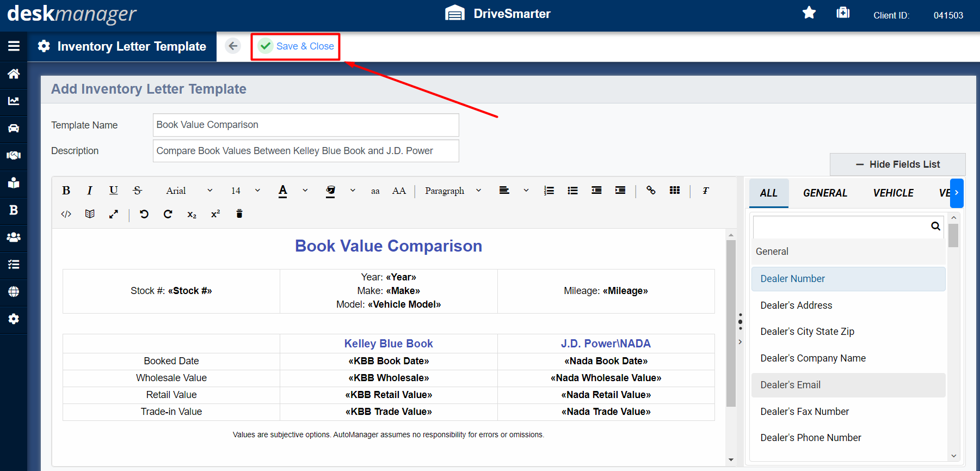Expand the alignment dropdown arrow
980x471 pixels.
point(526,191)
